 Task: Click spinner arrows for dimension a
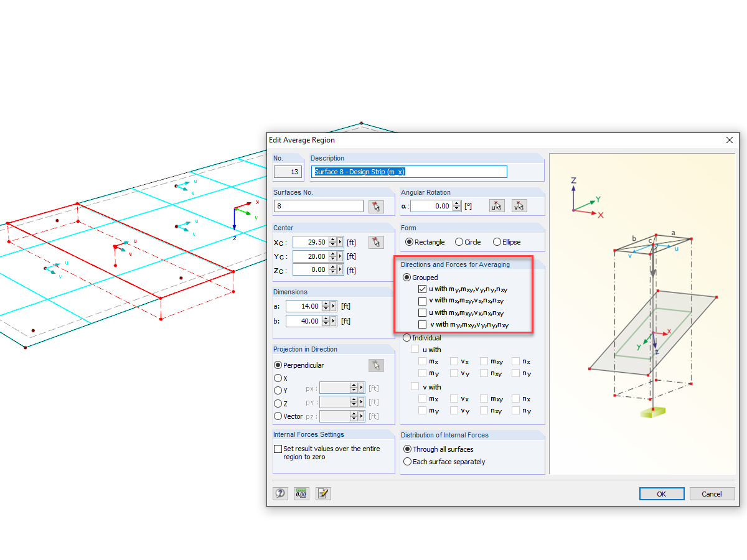[x=326, y=306]
